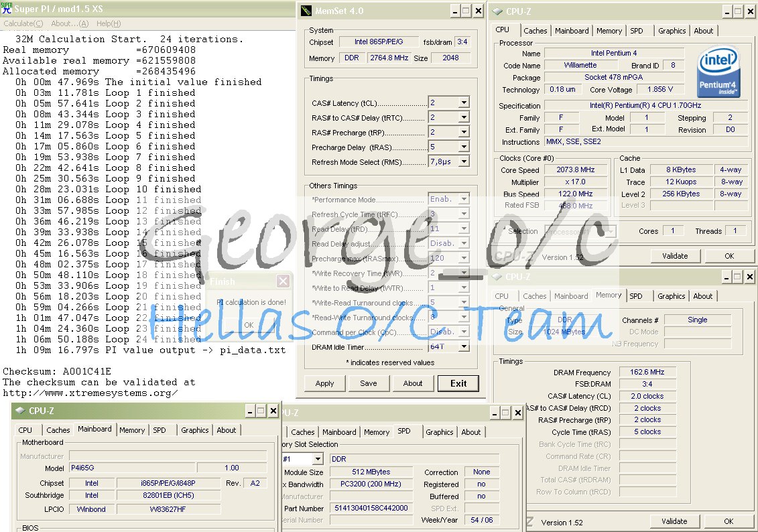
Task: Click the CPU-Z title icon in top-right window
Action: [x=497, y=11]
